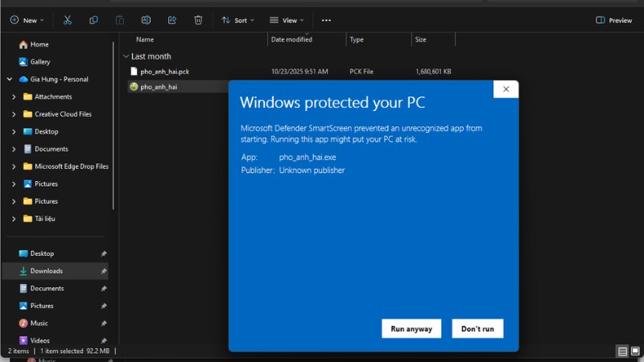Open Gallery in the navigation pane
The image size is (644, 362).
39,62
